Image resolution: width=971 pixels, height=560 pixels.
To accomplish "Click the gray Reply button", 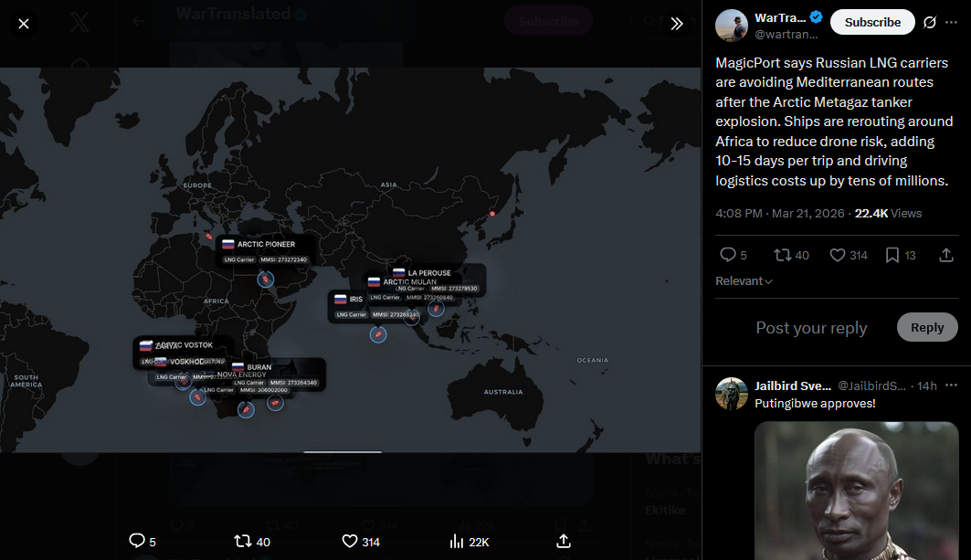I will [927, 327].
